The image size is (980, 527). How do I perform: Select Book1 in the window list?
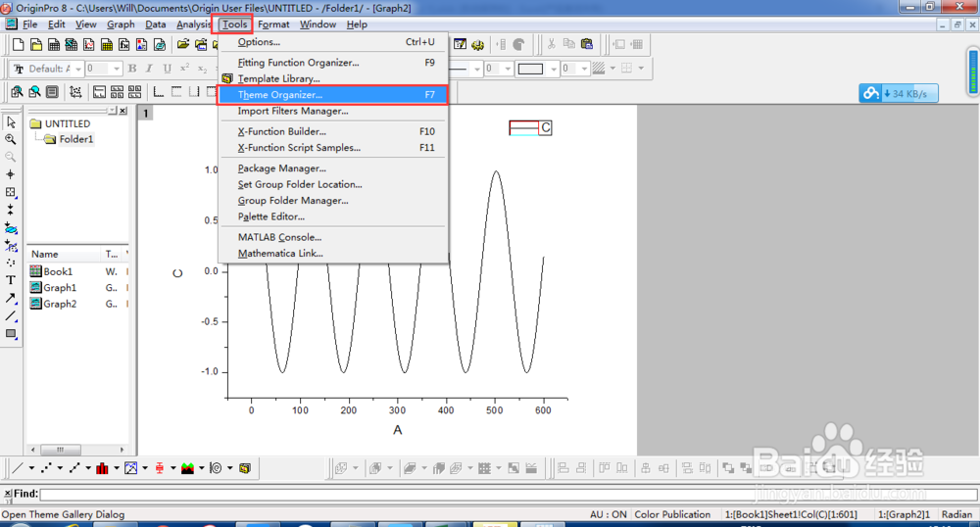pos(51,271)
